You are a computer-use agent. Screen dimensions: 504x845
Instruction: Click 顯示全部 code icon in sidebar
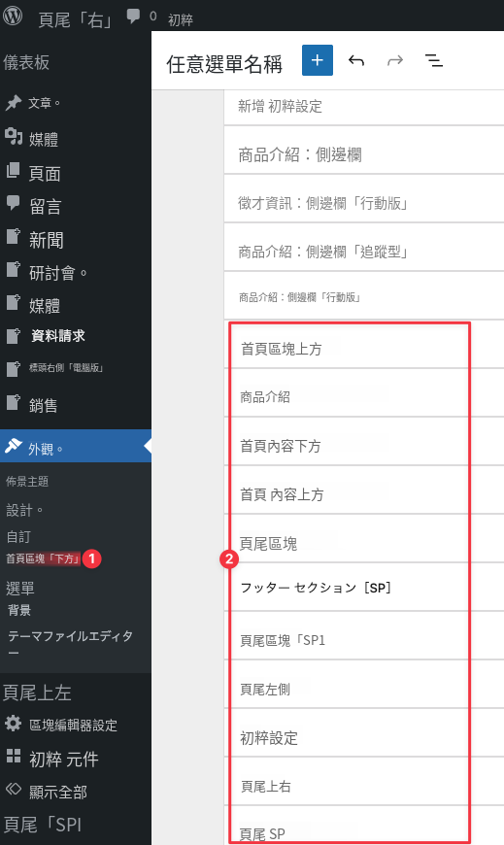tap(13, 790)
